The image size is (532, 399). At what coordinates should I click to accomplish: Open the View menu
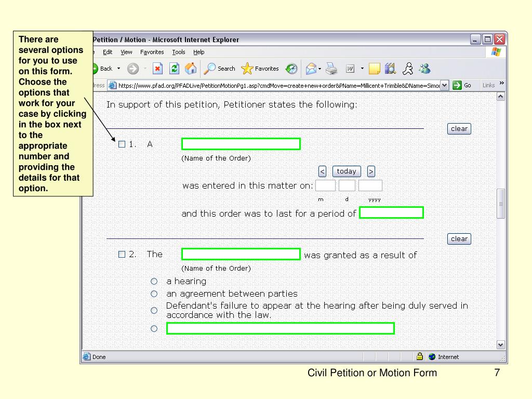pyautogui.click(x=126, y=52)
